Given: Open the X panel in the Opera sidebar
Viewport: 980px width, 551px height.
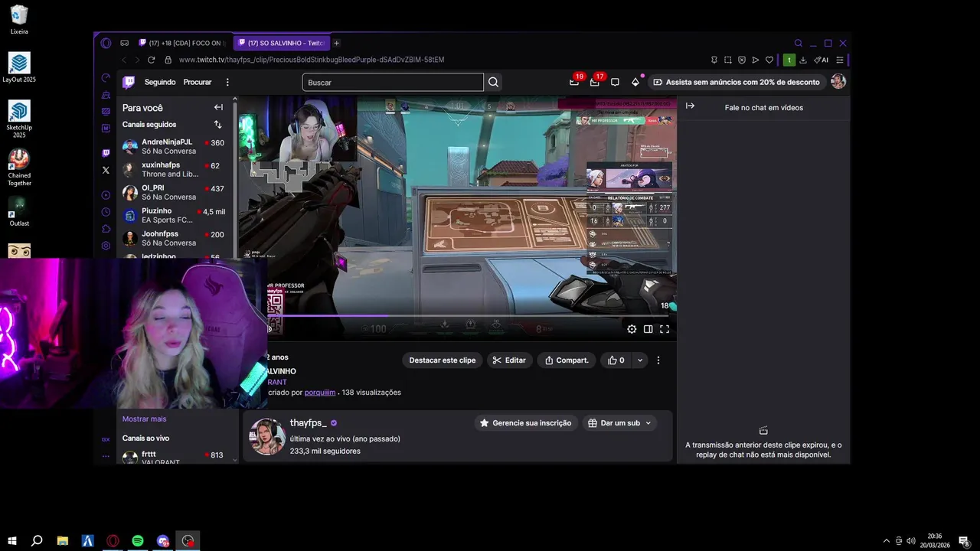Looking at the screenshot, I should [x=106, y=170].
